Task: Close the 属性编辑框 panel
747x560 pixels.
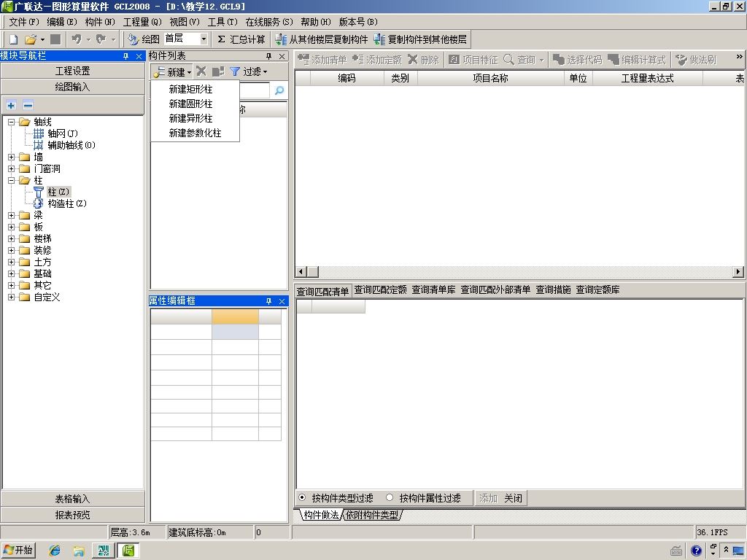Action: pyautogui.click(x=282, y=301)
